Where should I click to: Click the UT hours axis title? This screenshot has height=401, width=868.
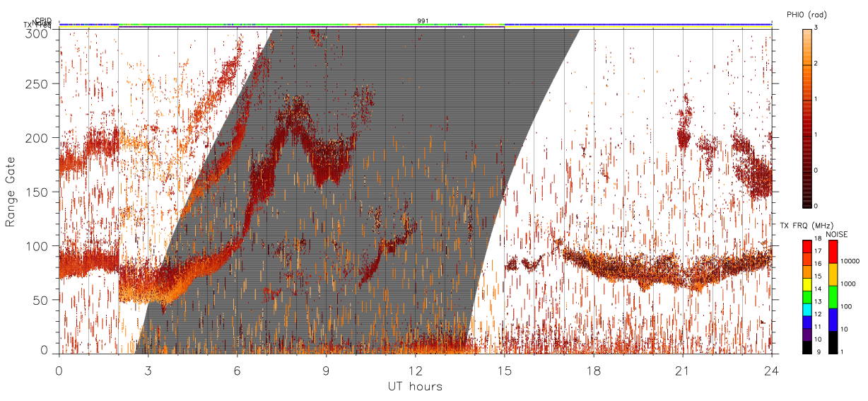pyautogui.click(x=415, y=386)
